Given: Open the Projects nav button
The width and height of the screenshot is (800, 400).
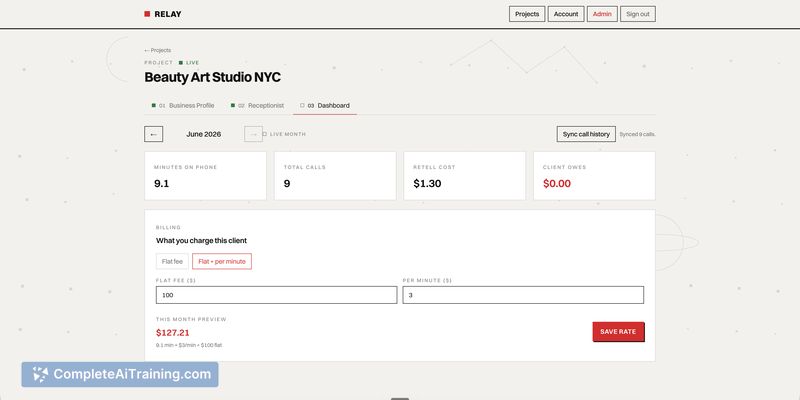Looking at the screenshot, I should click(527, 14).
